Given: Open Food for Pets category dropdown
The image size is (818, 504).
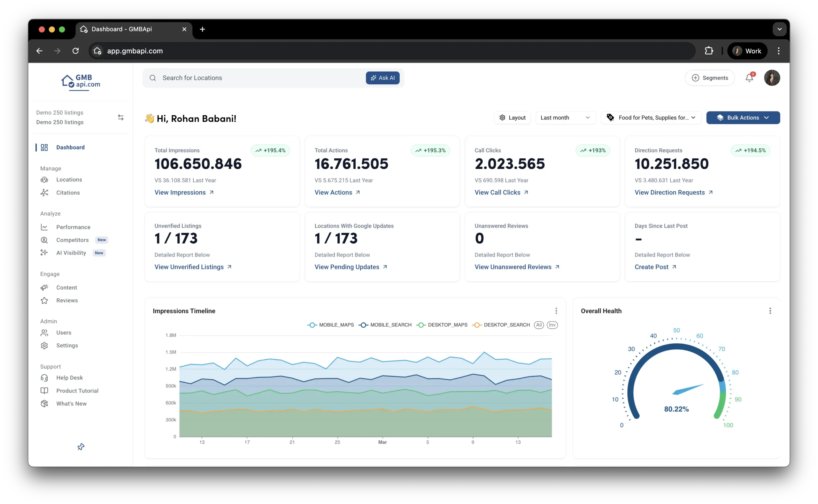Looking at the screenshot, I should click(x=651, y=117).
